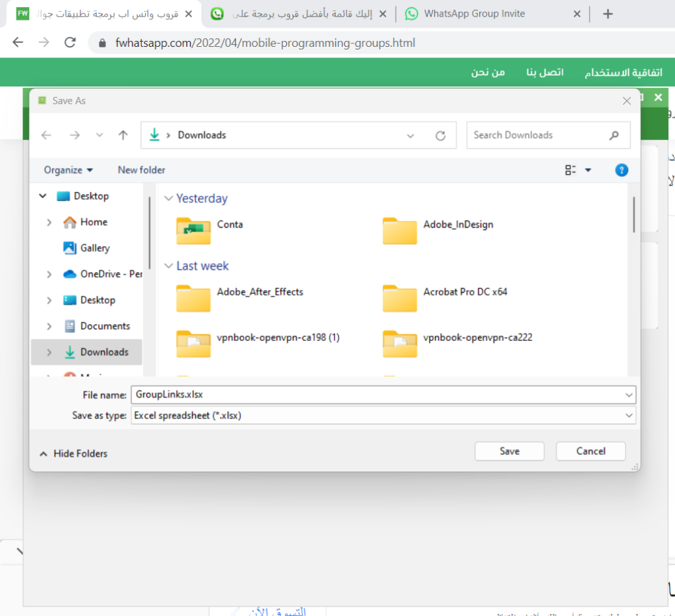Image resolution: width=675 pixels, height=616 pixels.
Task: Select the vpnbook-openvpn-ca198 (1) folder icon
Action: 193,344
